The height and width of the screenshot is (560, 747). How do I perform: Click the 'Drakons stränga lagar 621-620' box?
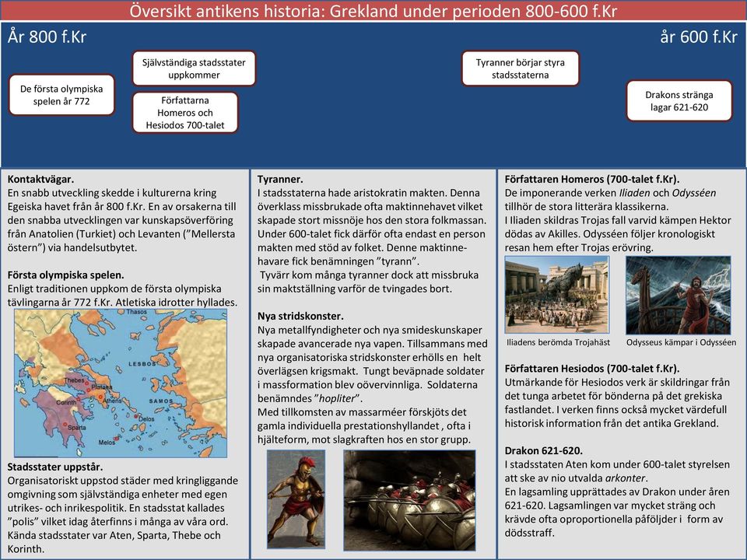(x=679, y=101)
